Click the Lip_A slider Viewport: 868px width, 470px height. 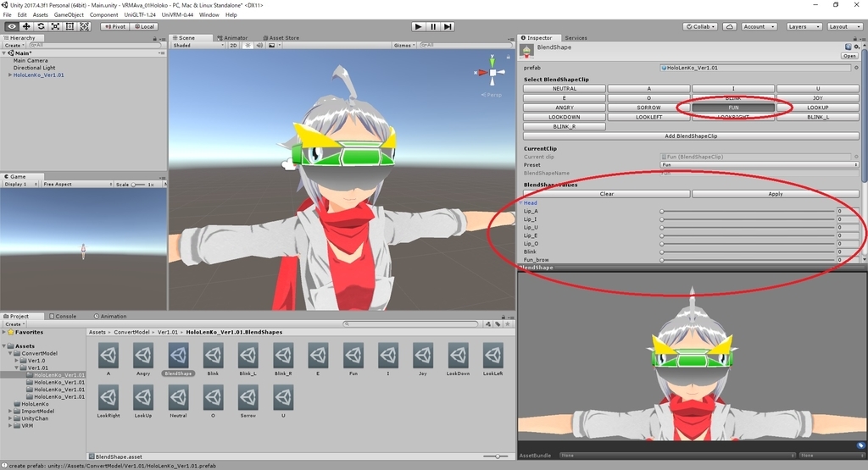click(x=748, y=211)
